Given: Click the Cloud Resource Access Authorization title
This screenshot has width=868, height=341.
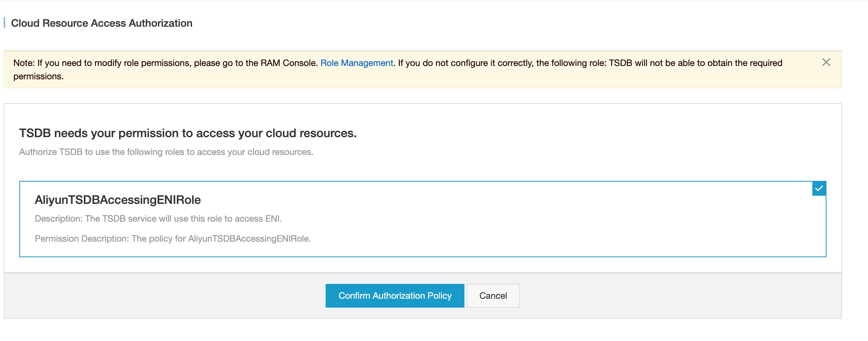Looking at the screenshot, I should [102, 23].
